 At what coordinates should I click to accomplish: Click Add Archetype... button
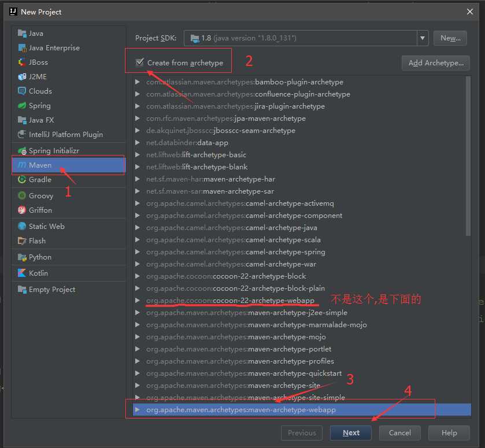[436, 63]
